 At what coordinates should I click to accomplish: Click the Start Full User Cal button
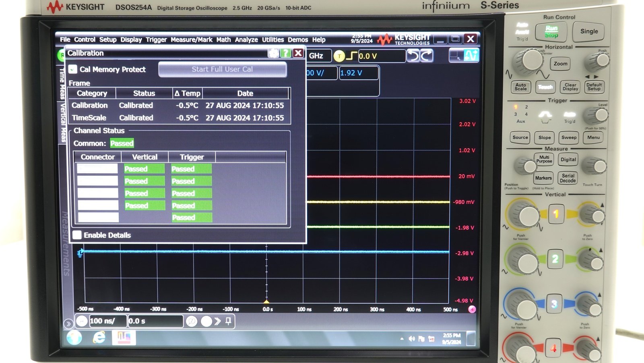click(x=222, y=69)
